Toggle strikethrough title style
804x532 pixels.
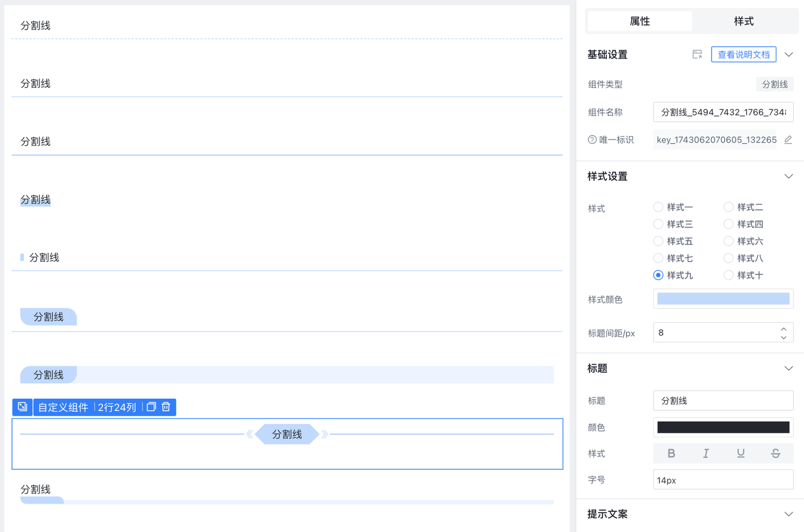(776, 453)
